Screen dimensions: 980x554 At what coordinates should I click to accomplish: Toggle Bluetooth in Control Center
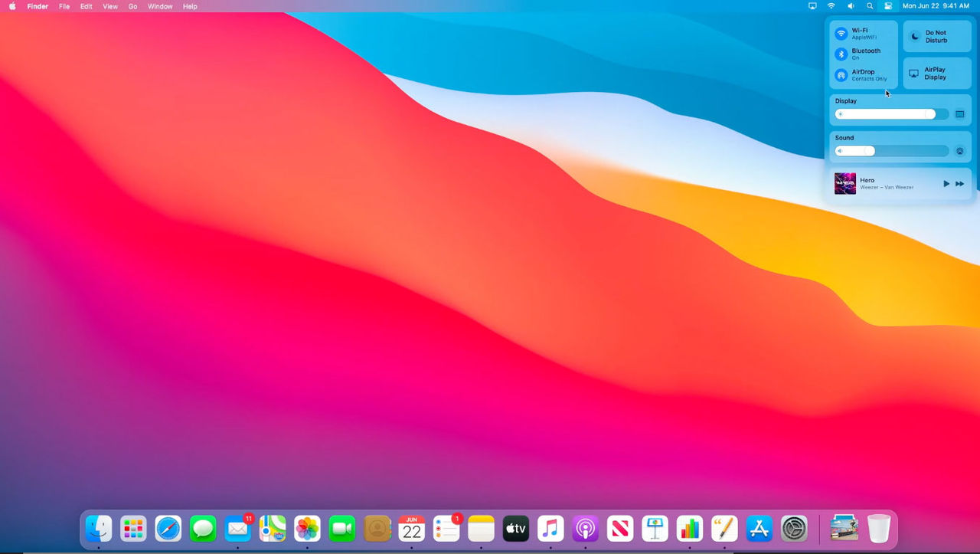point(841,54)
